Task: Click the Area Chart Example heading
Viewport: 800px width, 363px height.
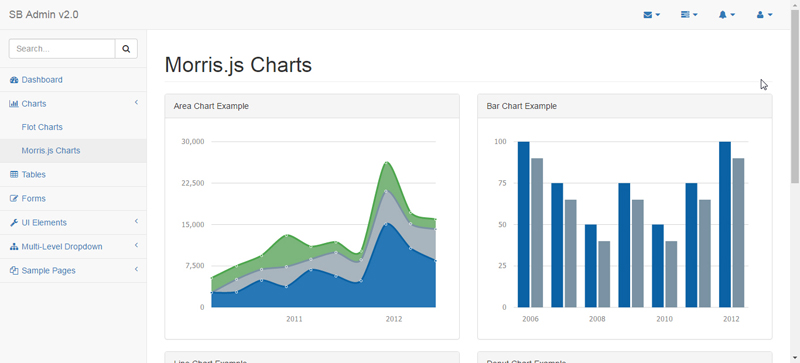Action: coord(211,106)
